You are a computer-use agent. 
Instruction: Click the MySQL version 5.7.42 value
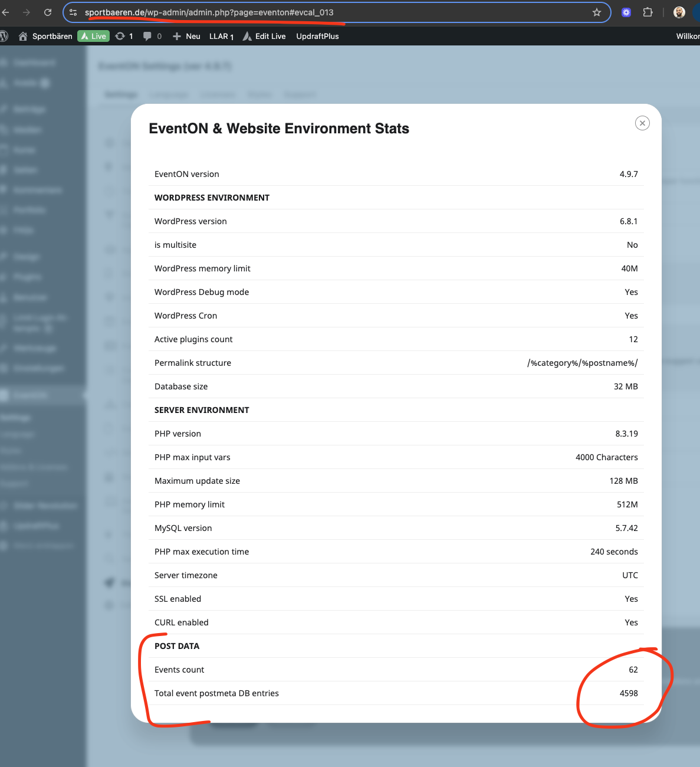626,528
